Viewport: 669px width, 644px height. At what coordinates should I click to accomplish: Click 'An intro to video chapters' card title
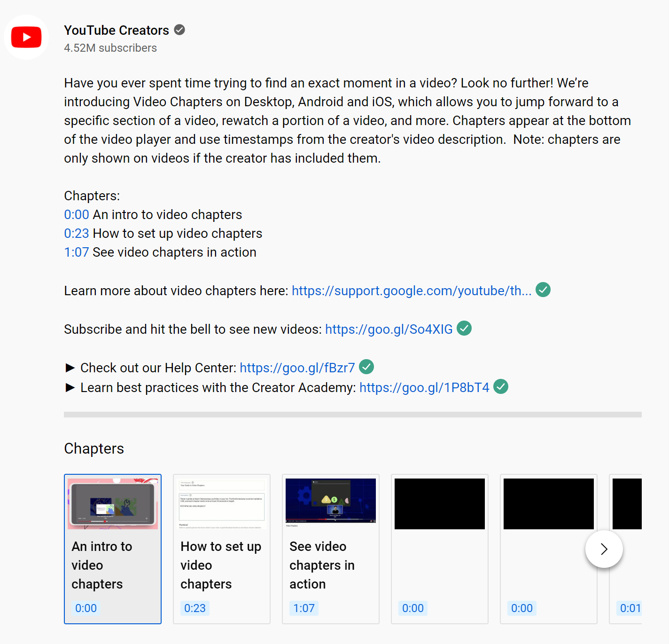[x=102, y=565]
